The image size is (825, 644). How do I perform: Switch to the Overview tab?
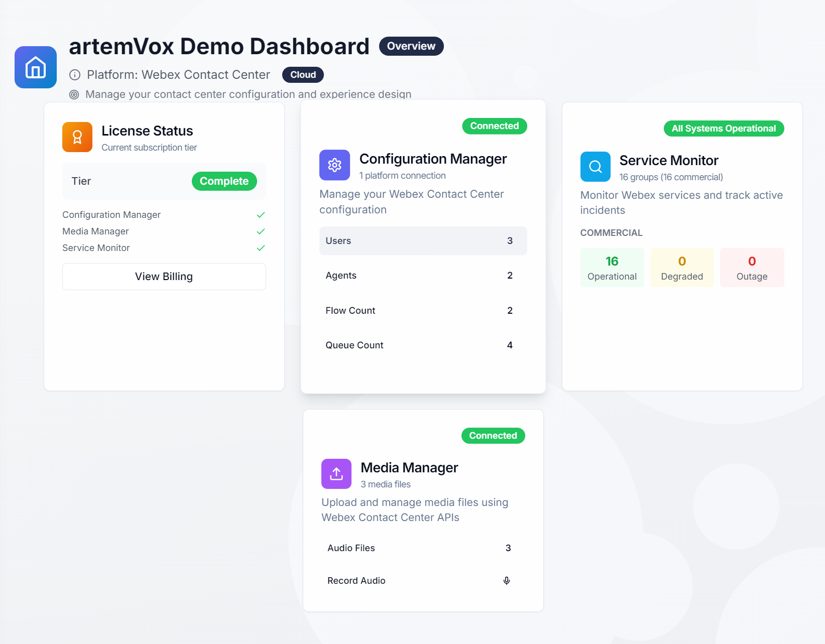[x=411, y=46]
